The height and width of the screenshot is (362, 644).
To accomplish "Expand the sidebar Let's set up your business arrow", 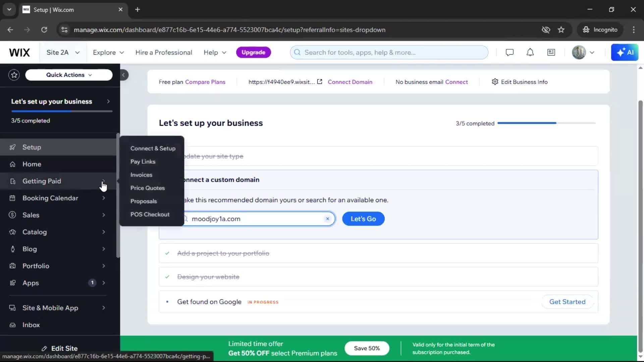I will tap(108, 101).
